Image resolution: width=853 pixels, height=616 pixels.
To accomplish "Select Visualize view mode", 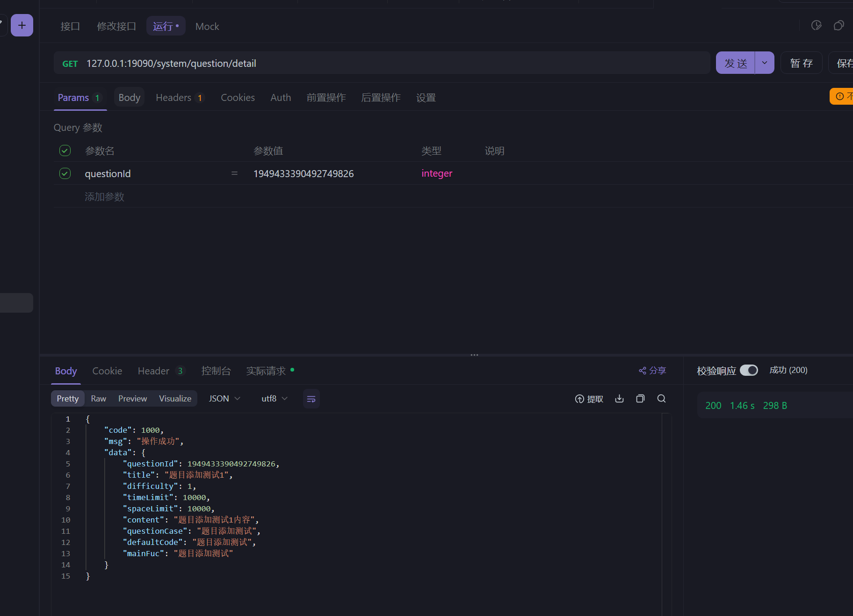I will tap(175, 399).
